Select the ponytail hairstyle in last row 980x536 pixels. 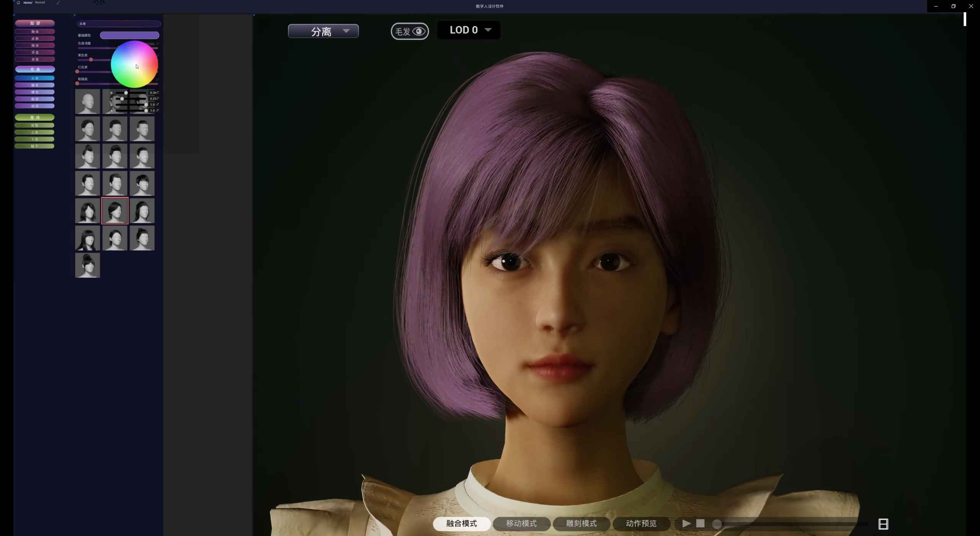87,265
